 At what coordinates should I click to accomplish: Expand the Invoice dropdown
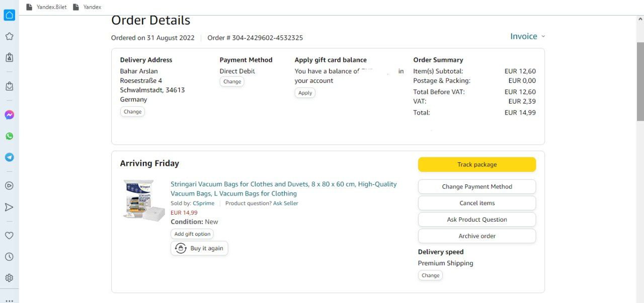[x=527, y=37]
